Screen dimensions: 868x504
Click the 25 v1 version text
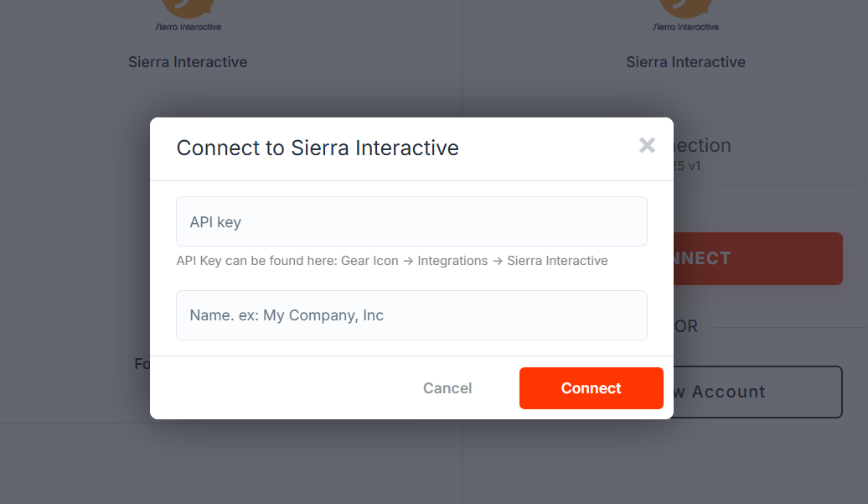tap(688, 166)
